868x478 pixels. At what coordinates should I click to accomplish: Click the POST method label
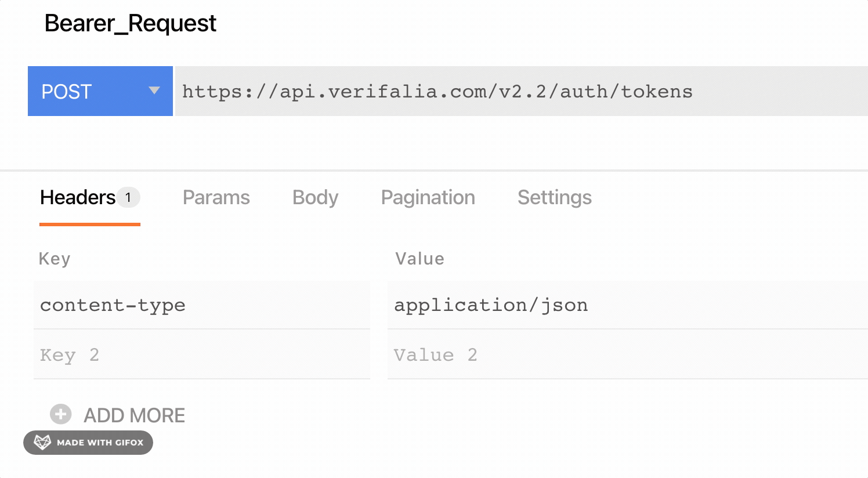coord(67,92)
